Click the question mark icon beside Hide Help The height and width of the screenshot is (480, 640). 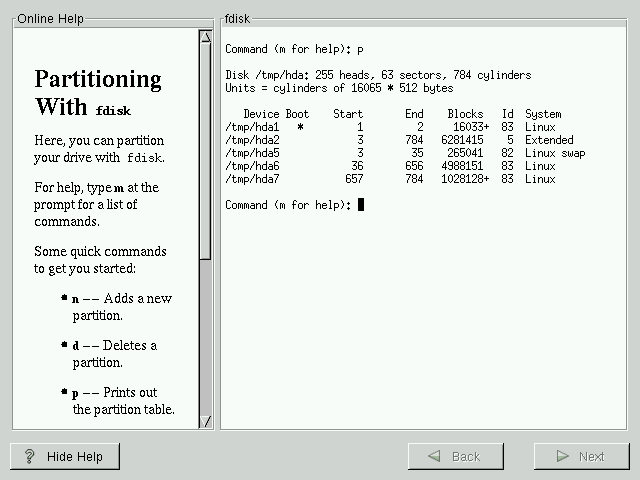pyautogui.click(x=30, y=456)
